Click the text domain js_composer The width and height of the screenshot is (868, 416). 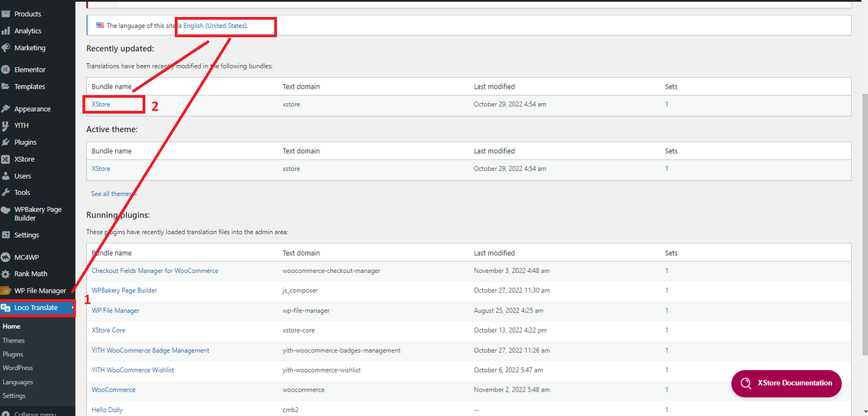coord(300,290)
